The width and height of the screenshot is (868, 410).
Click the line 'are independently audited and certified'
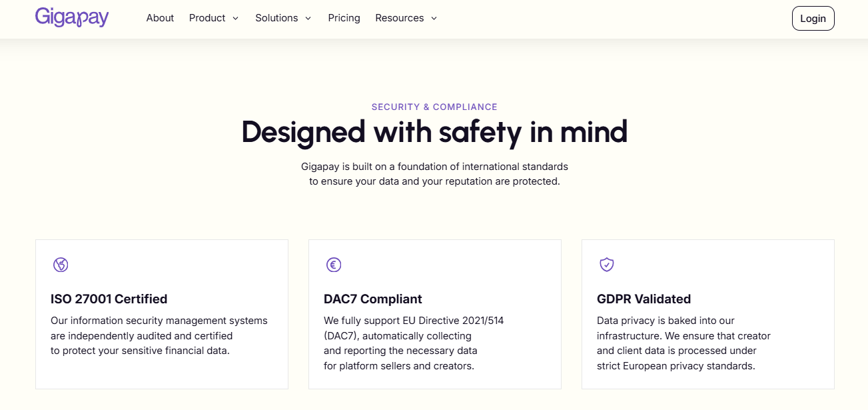coord(142,335)
